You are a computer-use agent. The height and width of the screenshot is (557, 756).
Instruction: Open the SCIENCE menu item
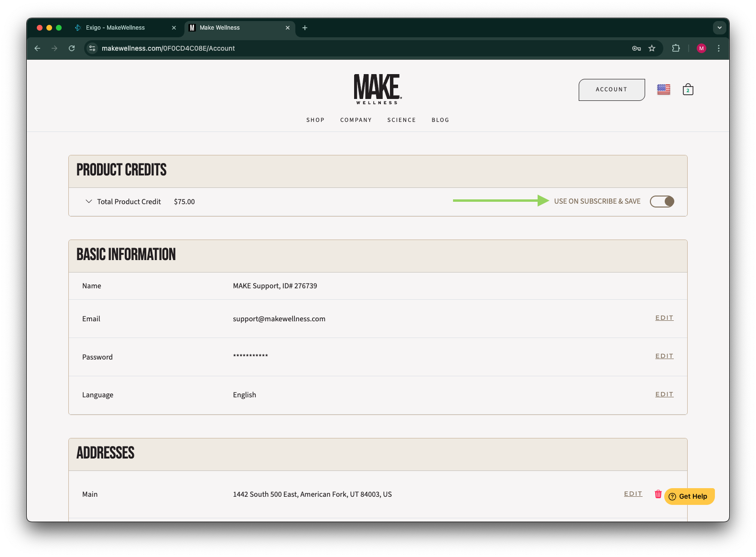[x=401, y=120]
